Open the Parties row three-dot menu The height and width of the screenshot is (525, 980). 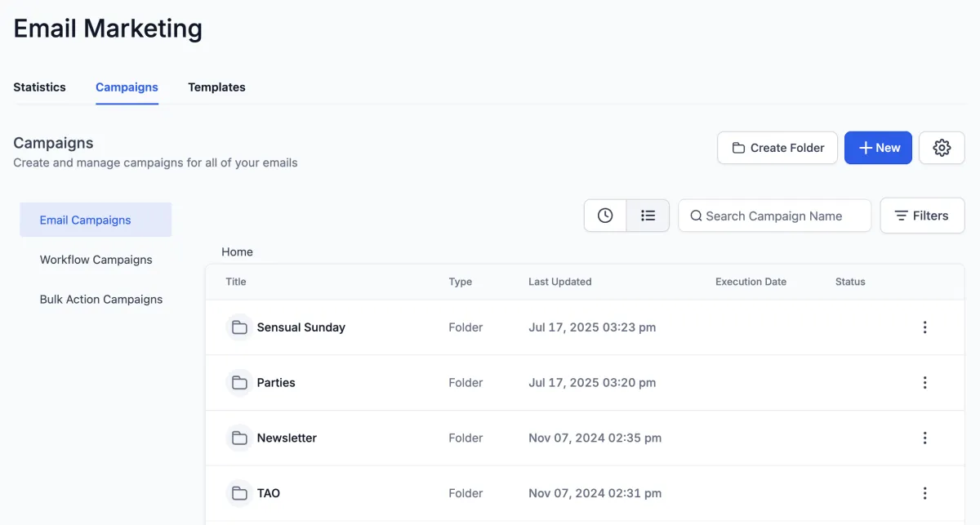[924, 383]
